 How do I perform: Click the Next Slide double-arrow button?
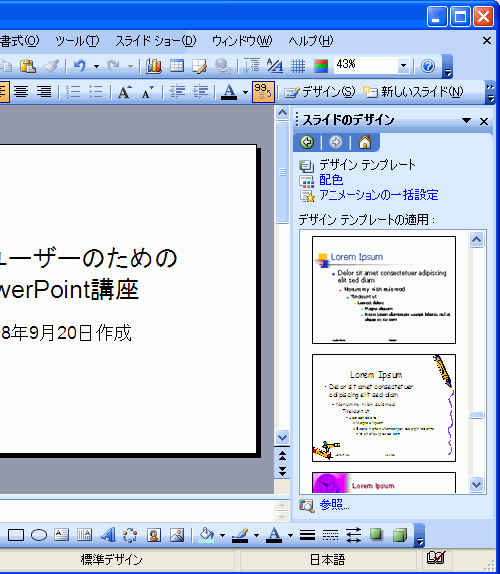282,471
